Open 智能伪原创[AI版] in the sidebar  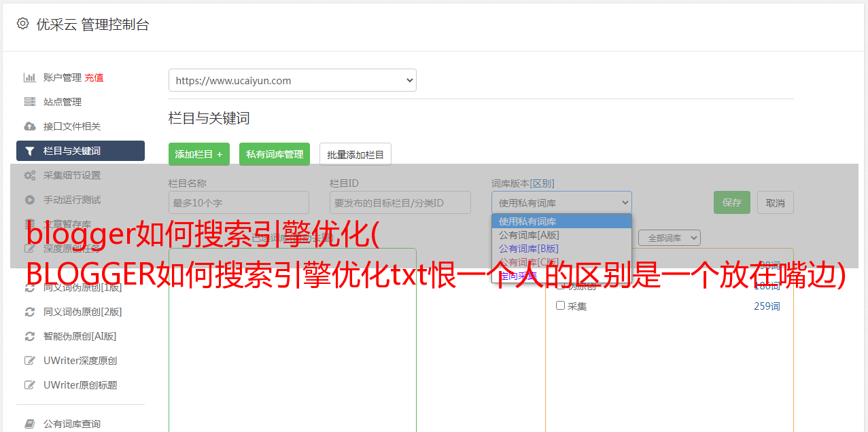click(80, 336)
